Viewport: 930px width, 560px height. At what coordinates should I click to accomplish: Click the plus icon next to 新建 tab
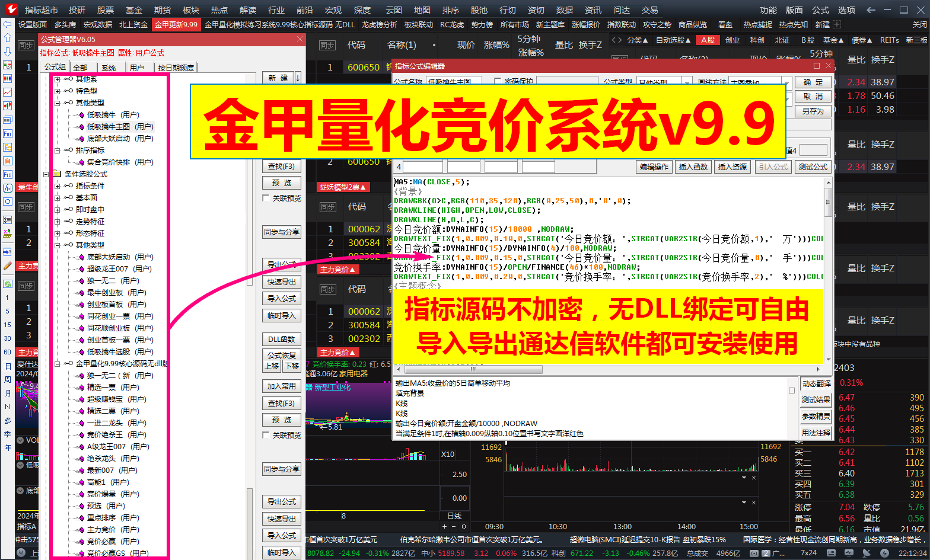click(x=837, y=24)
